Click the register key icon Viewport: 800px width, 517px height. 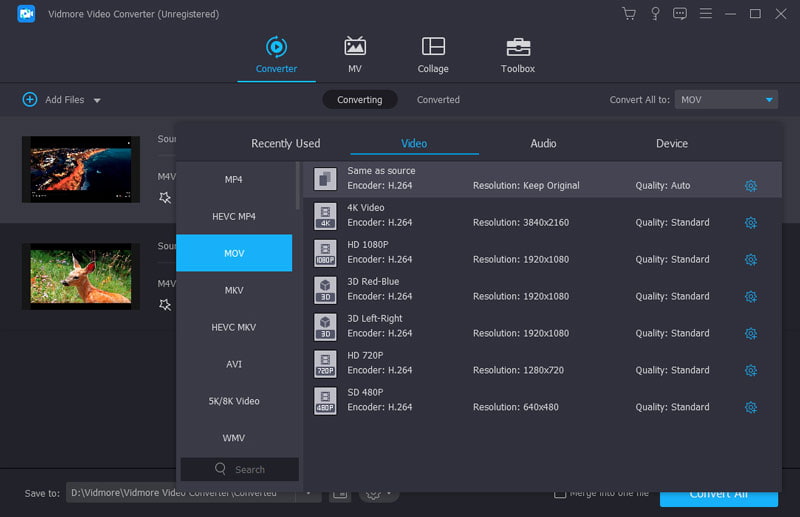(655, 14)
